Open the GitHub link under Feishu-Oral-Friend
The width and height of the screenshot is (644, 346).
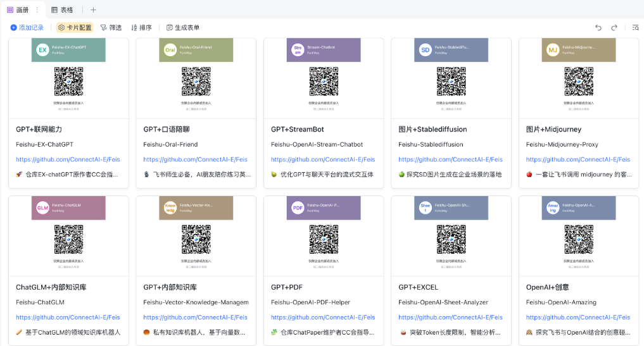coord(195,159)
